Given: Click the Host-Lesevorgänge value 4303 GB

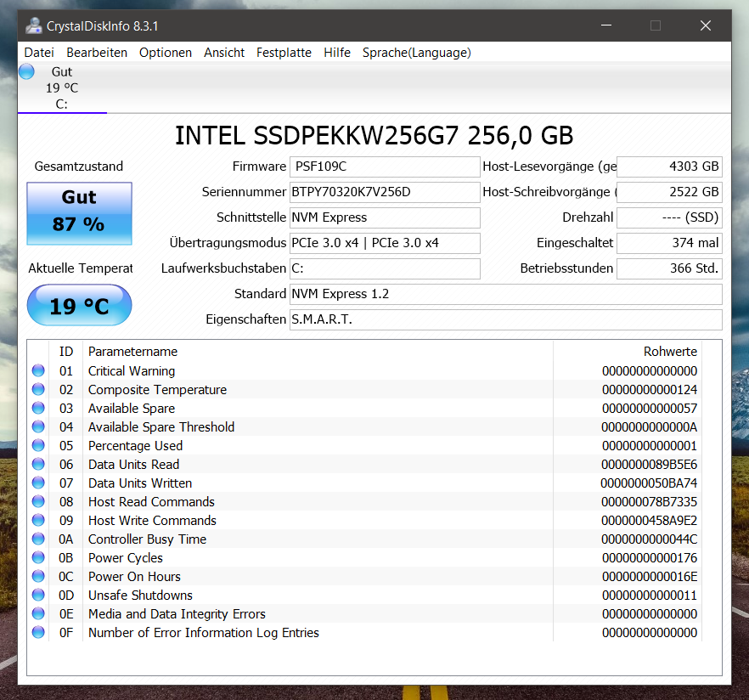Looking at the screenshot, I should coord(669,167).
